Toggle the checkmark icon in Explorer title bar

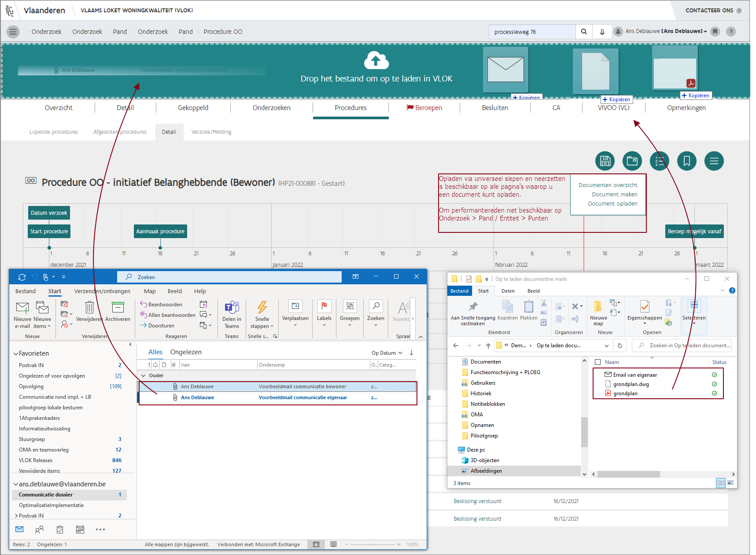pos(469,279)
